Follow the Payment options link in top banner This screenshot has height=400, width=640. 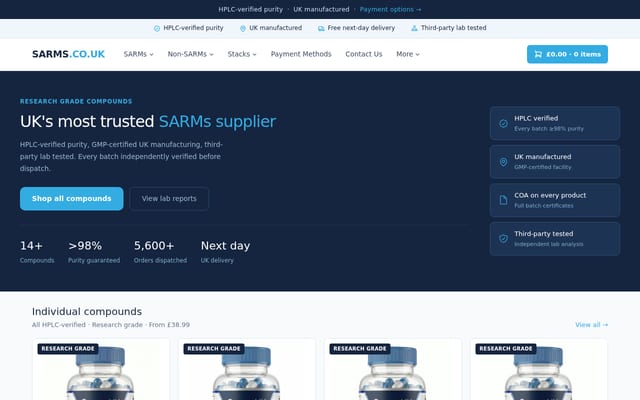(390, 9)
